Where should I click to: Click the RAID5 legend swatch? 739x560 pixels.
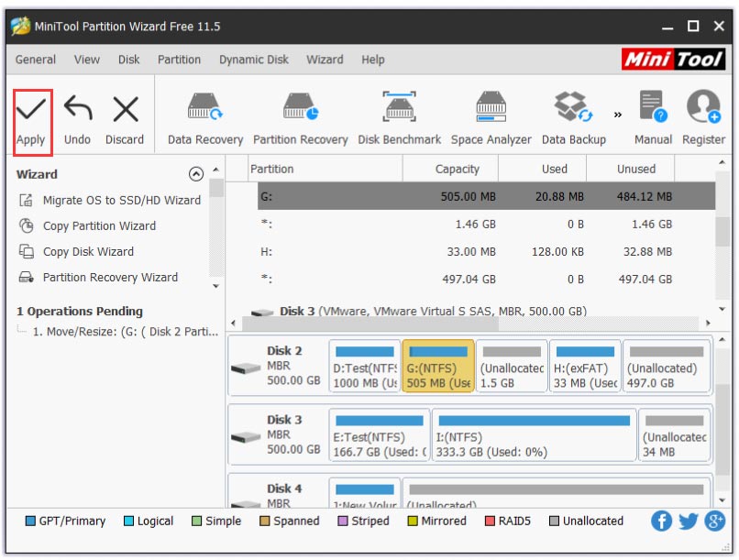pyautogui.click(x=490, y=522)
